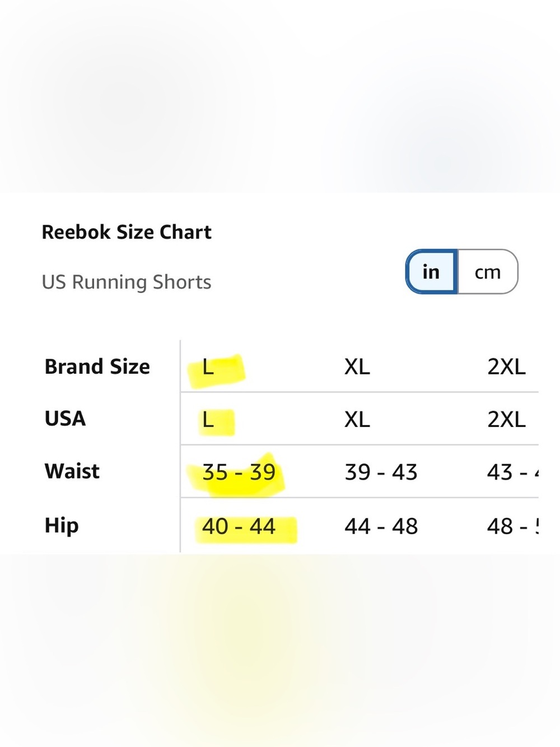
Task: Click Brand Size XL cell
Action: [x=357, y=367]
